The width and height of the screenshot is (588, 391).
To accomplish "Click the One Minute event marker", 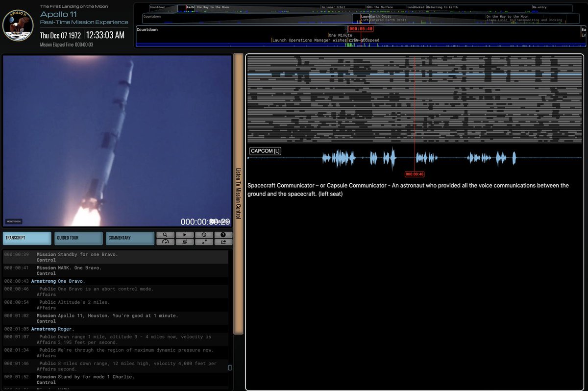I will (340, 35).
